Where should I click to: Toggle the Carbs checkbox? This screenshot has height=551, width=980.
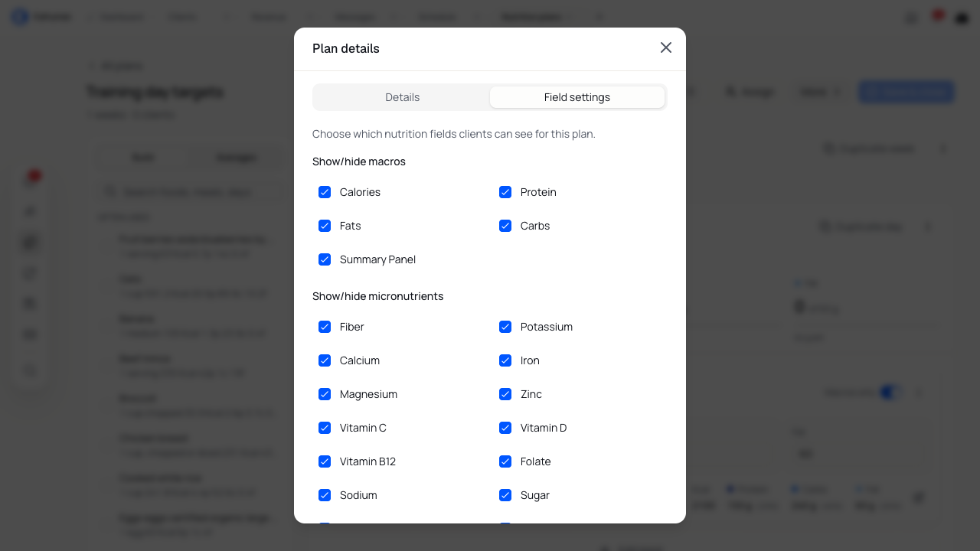click(x=505, y=226)
